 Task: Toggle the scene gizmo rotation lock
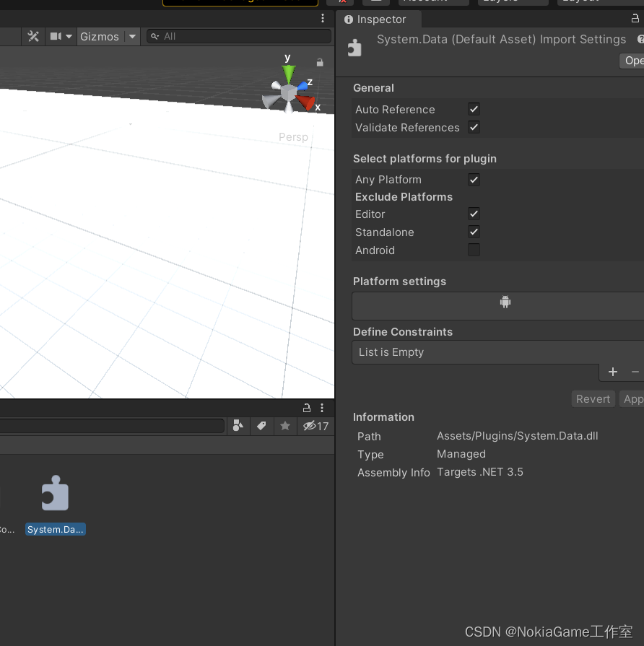[320, 62]
